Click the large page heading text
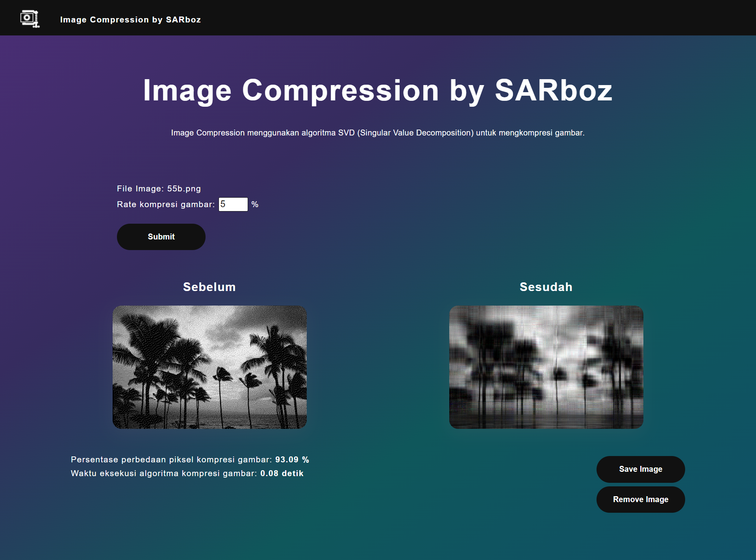 coord(377,91)
